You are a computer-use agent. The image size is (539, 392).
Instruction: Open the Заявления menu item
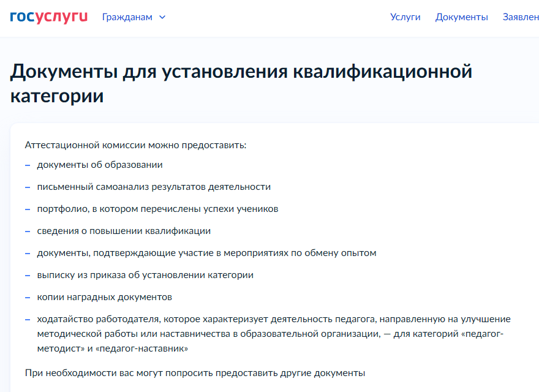pos(521,17)
